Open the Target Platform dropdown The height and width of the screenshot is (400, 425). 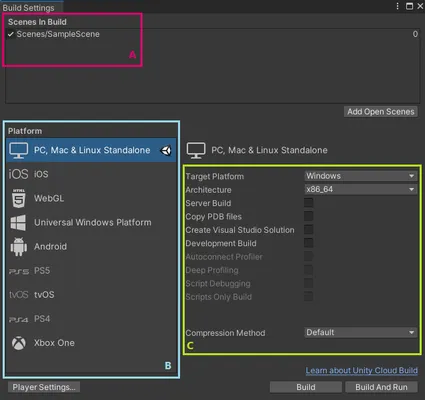tap(360, 176)
